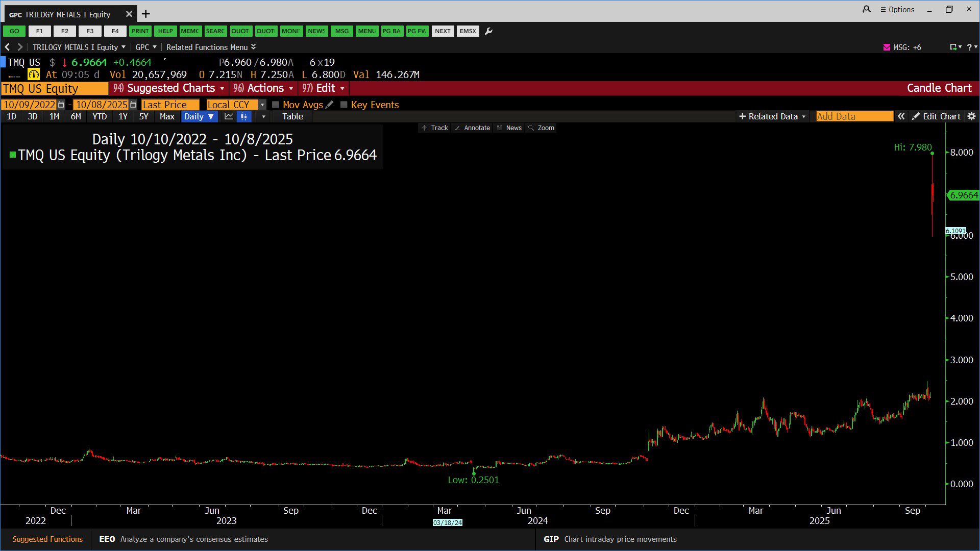Select the 1Y time range
The height and width of the screenshot is (551, 980).
(122, 116)
